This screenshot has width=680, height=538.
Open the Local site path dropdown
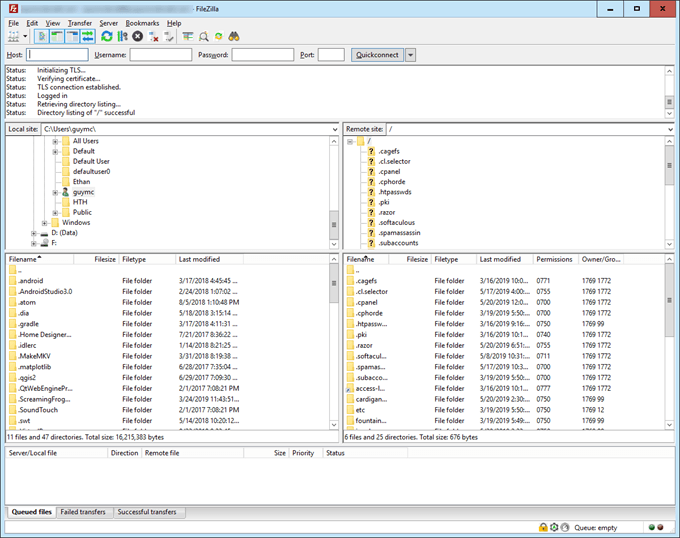pos(335,129)
